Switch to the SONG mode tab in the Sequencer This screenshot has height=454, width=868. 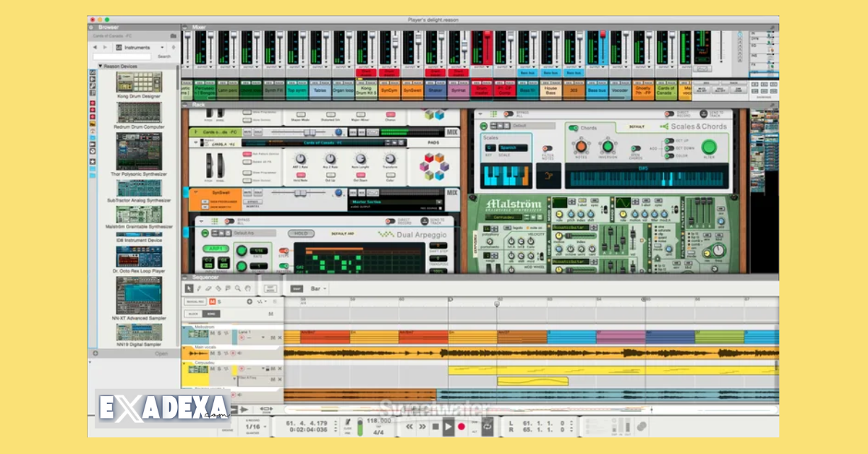tap(211, 314)
